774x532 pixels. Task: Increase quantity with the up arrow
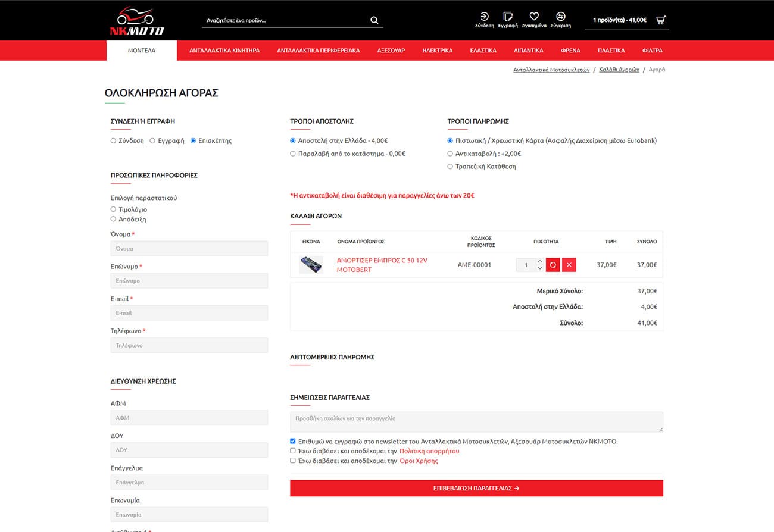coord(540,261)
